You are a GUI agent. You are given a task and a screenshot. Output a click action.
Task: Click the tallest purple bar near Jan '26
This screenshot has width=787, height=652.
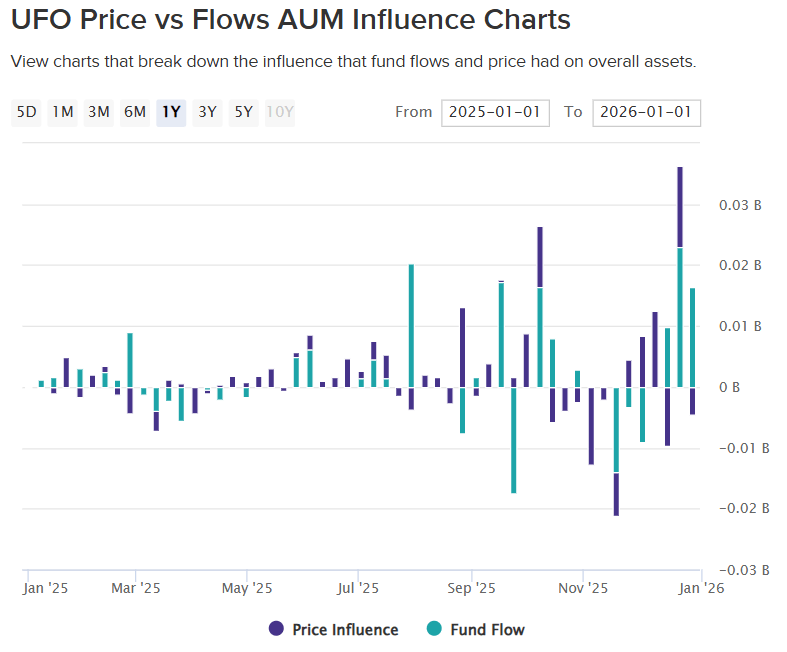pos(680,206)
